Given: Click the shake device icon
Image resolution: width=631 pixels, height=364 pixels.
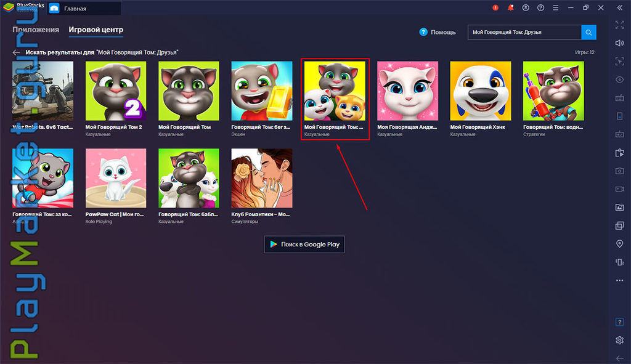Looking at the screenshot, I should coord(620,262).
